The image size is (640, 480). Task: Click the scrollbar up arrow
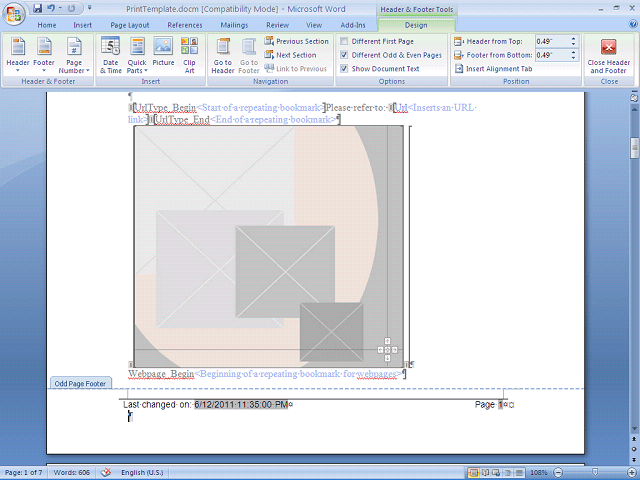point(634,109)
